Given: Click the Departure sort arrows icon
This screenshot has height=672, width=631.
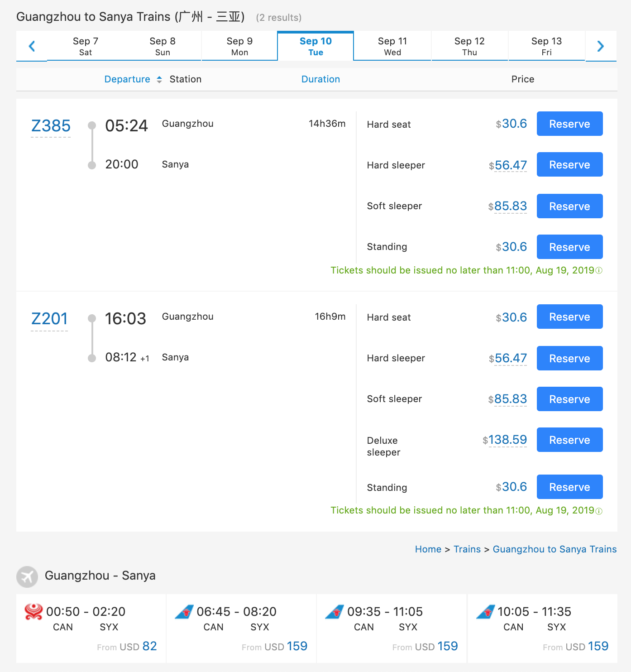Looking at the screenshot, I should coord(159,80).
